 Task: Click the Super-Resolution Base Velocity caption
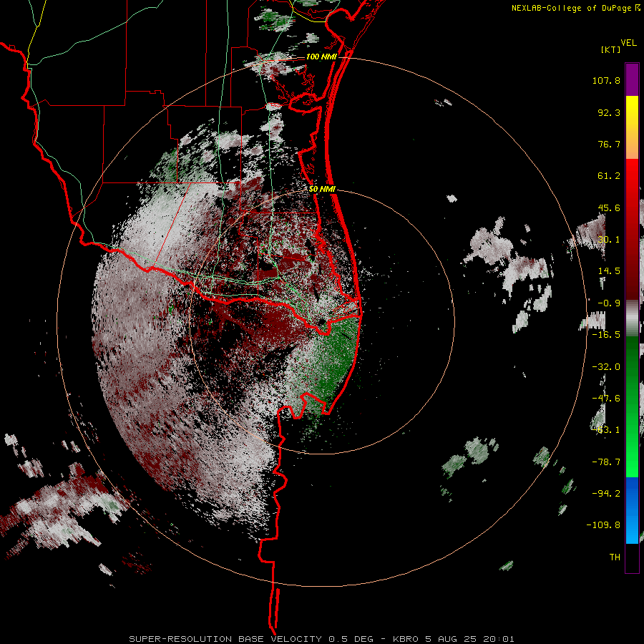pos(321,639)
